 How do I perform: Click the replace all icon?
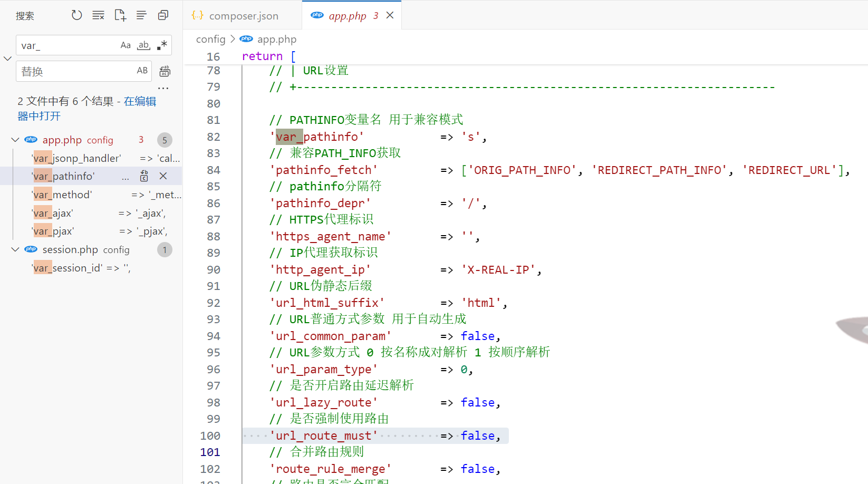coord(165,71)
